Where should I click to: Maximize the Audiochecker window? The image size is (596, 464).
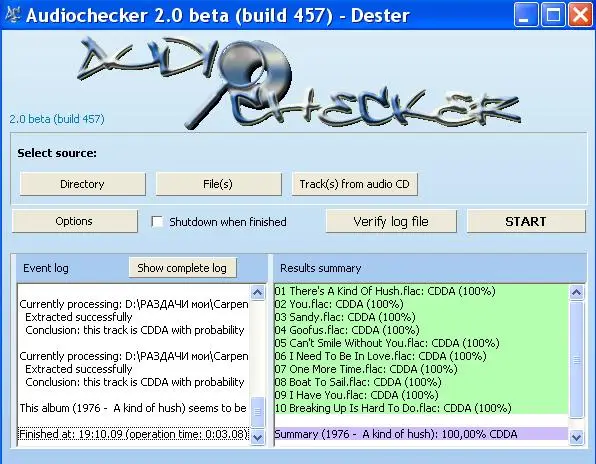point(553,15)
